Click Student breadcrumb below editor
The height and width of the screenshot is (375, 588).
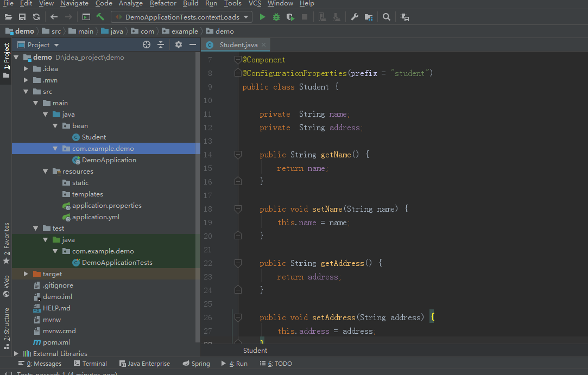255,350
